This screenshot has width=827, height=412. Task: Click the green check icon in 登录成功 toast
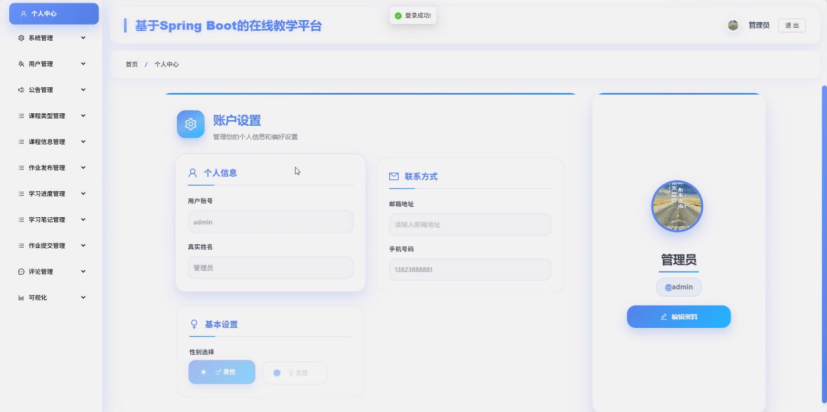398,16
